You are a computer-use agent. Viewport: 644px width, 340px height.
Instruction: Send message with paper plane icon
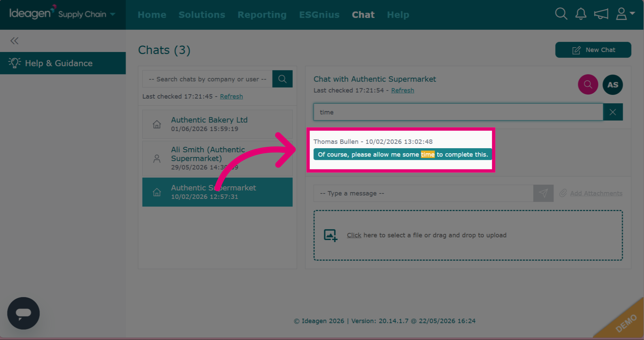543,193
